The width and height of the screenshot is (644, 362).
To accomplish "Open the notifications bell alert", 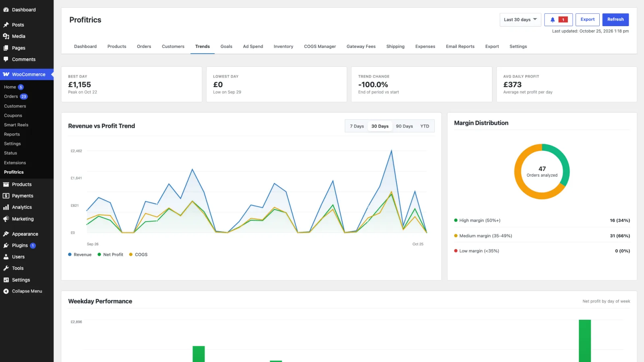I will click(558, 20).
